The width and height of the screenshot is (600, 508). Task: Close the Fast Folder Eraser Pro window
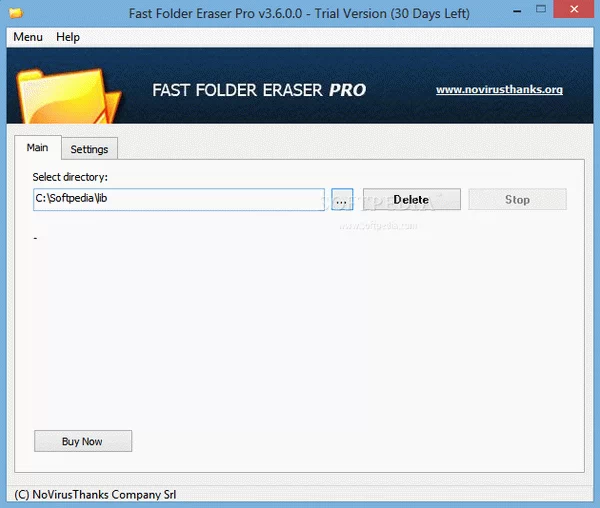pyautogui.click(x=574, y=9)
